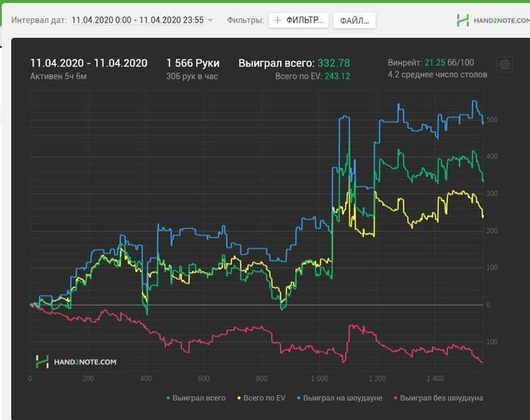Select the '1 566 Руки' hands count

tap(192, 63)
